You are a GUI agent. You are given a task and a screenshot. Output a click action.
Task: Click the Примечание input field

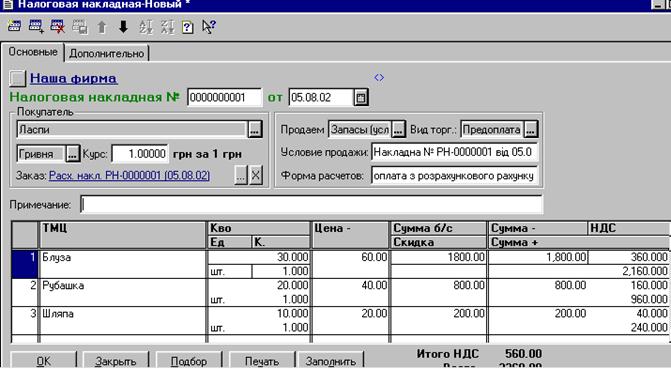(312, 205)
